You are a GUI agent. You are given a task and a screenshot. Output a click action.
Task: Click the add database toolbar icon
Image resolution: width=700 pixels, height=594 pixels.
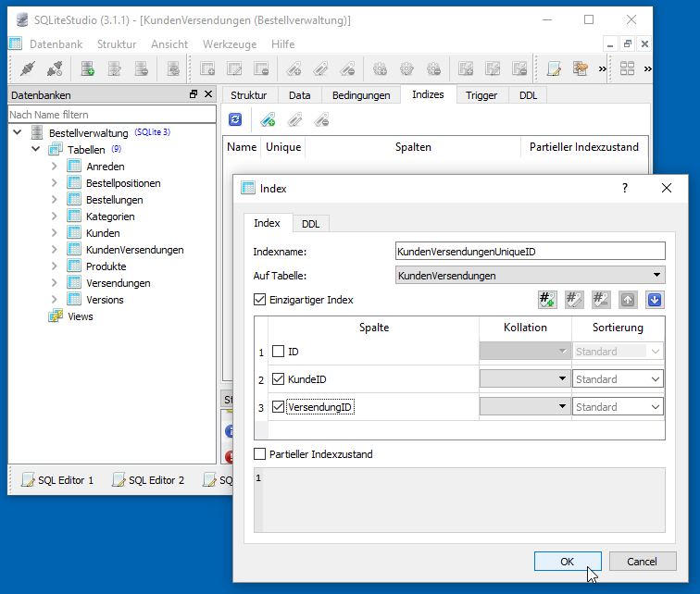(x=88, y=68)
